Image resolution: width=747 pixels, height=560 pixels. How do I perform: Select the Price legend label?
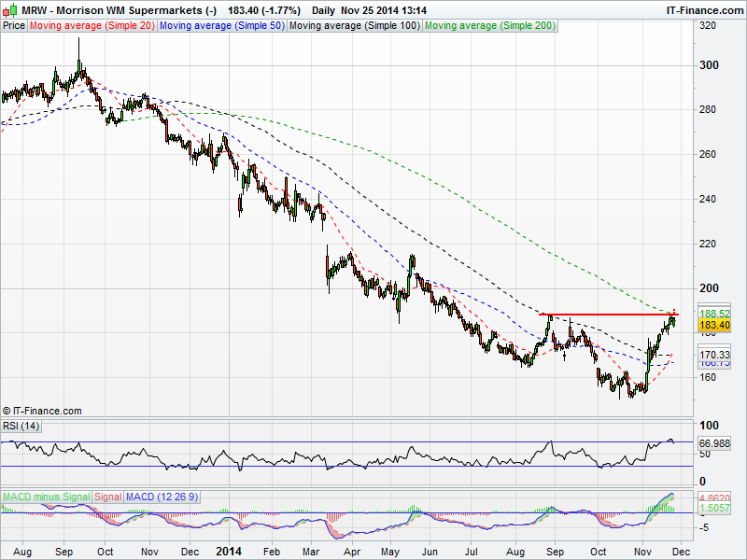coord(14,25)
